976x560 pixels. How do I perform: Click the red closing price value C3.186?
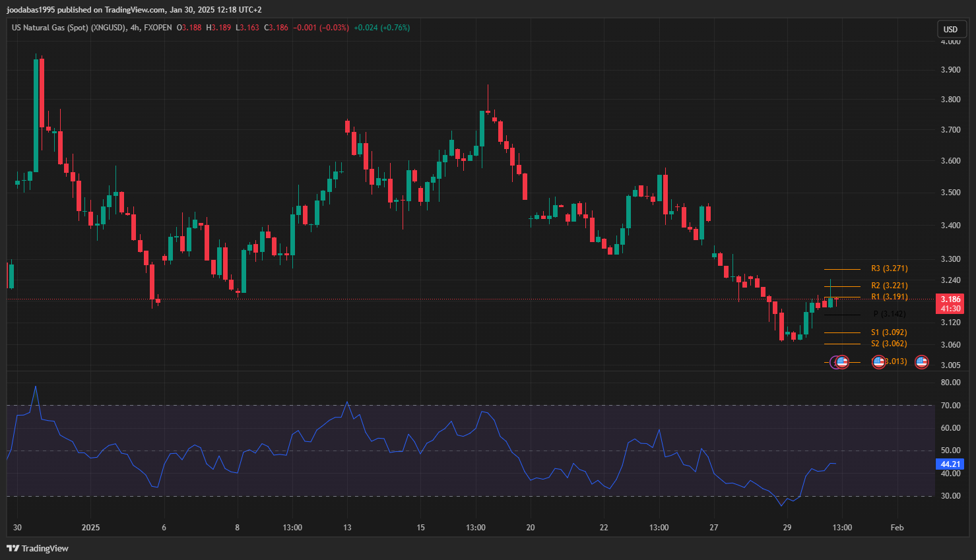[276, 28]
